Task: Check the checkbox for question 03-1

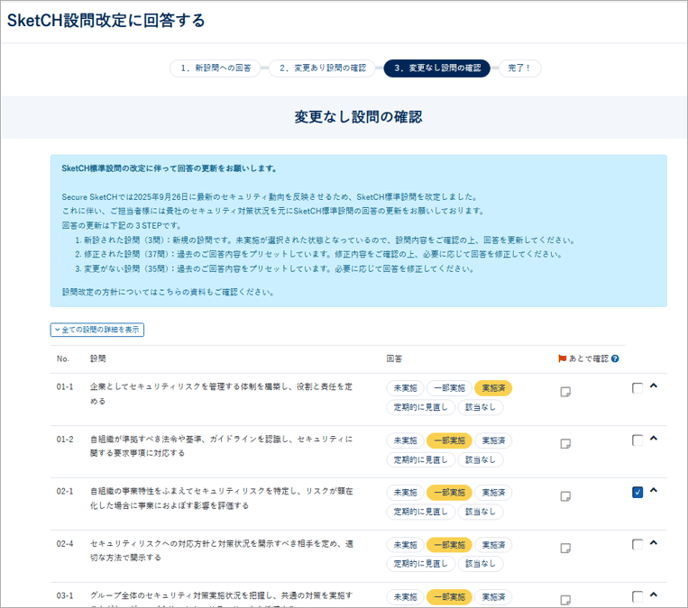Action: click(637, 597)
